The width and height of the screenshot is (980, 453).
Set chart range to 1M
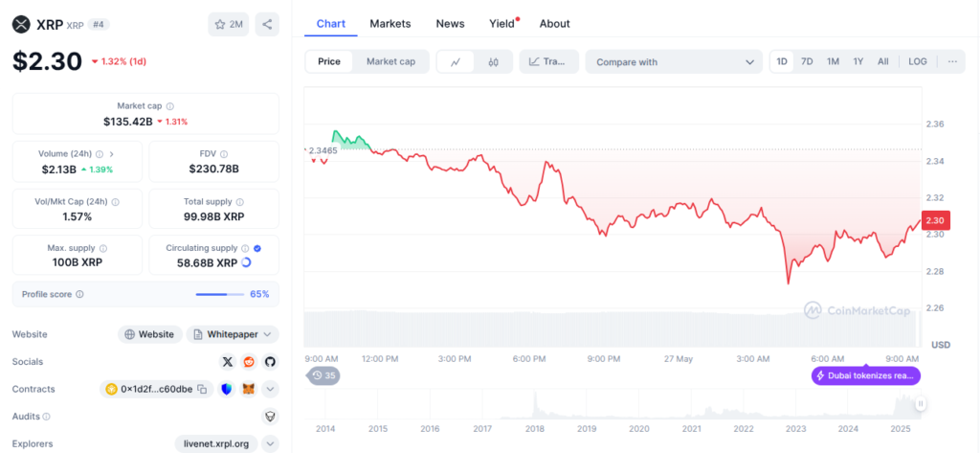pos(833,62)
